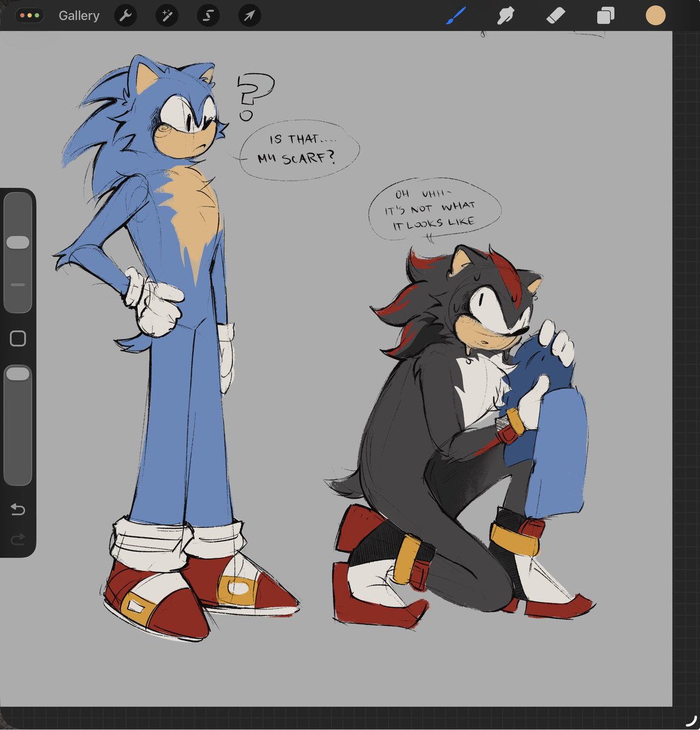Select the Selection S tool
The height and width of the screenshot is (730, 700).
pos(208,16)
